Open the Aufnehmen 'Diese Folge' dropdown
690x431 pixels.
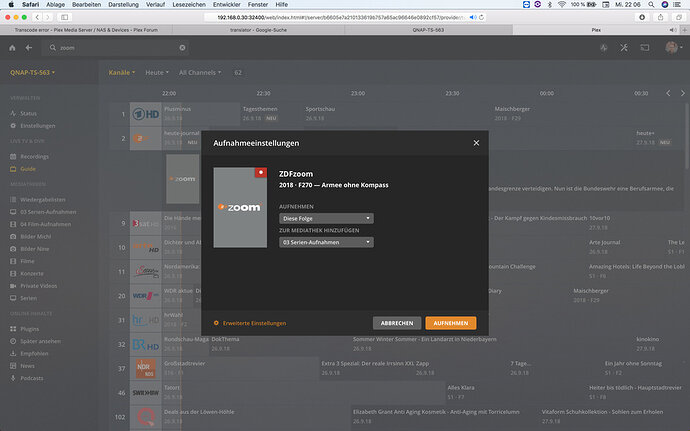(326, 218)
